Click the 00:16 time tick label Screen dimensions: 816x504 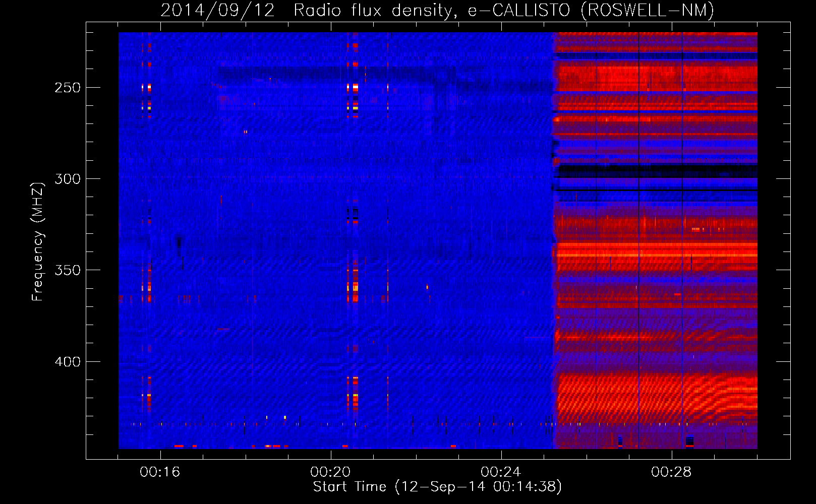click(160, 472)
